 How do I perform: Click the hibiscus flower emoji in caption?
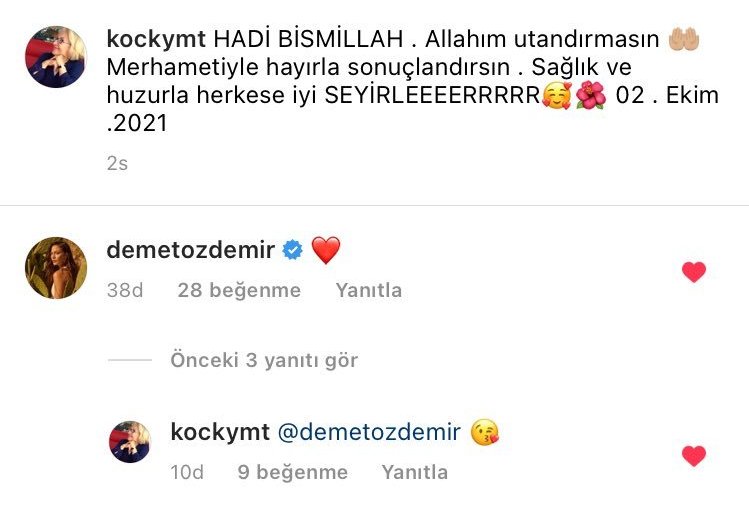[x=591, y=95]
